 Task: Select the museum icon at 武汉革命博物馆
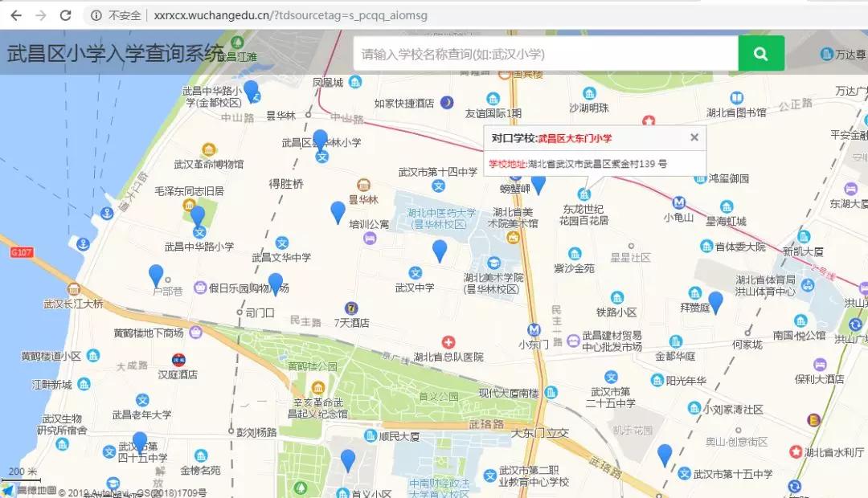click(208, 148)
